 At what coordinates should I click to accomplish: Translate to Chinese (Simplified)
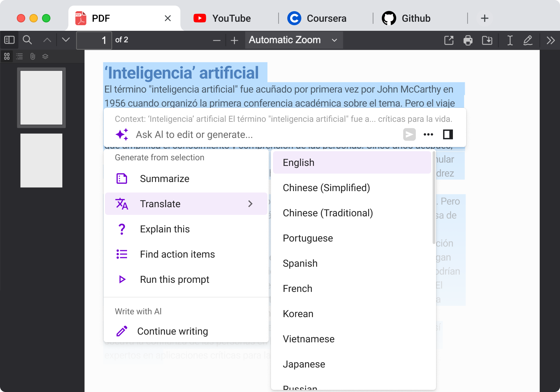[352, 188]
